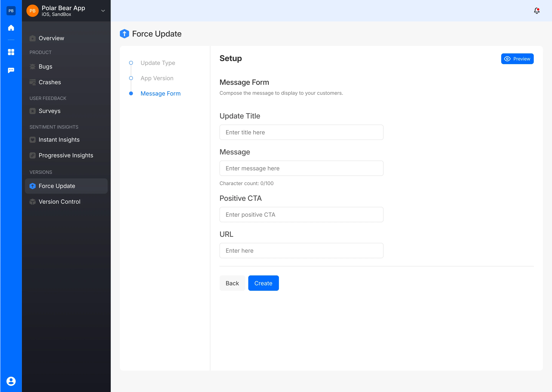
Task: Focus the Update Title input field
Action: [301, 132]
